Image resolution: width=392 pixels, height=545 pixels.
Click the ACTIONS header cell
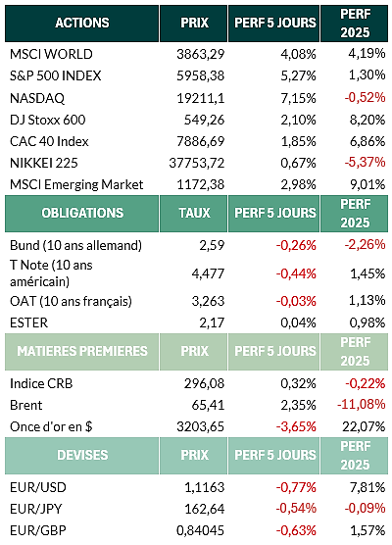point(82,24)
